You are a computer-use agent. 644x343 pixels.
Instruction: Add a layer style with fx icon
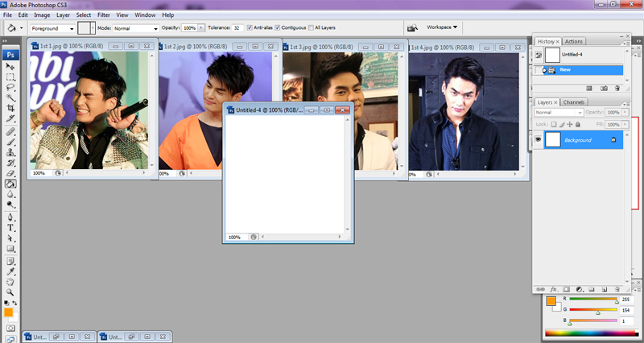point(553,290)
